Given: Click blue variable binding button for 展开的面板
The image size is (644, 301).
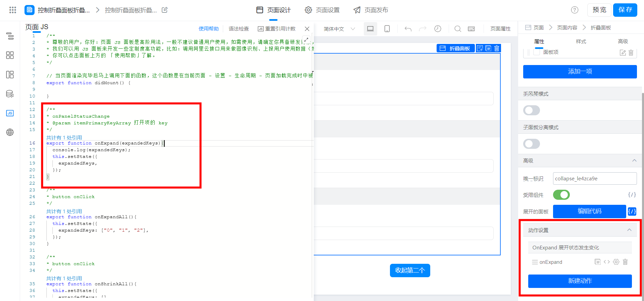Looking at the screenshot, I should click(632, 211).
